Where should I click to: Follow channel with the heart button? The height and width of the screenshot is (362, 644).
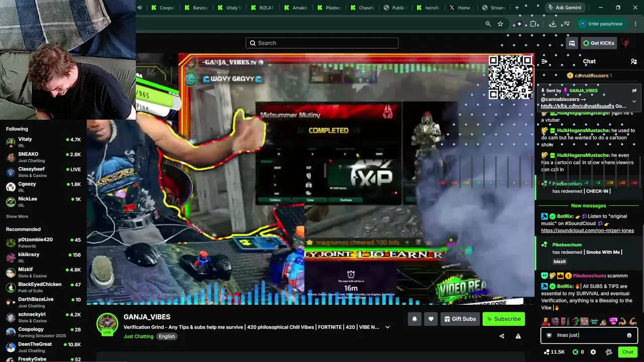[431, 319]
